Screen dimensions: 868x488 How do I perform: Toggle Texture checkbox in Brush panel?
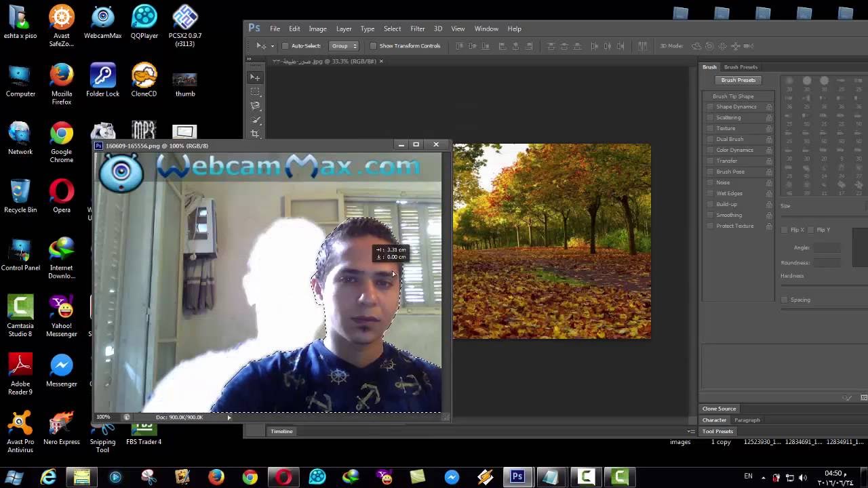(x=710, y=128)
